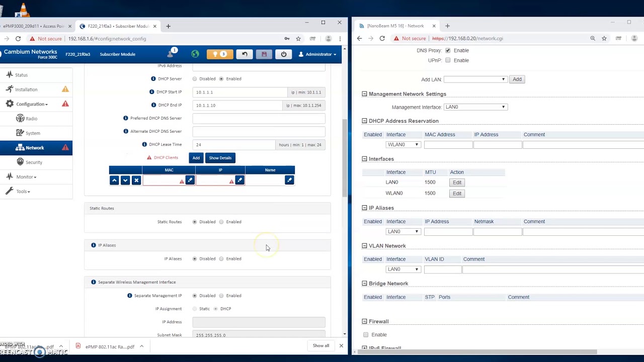Click the DHCP Start IP input field

[239, 92]
